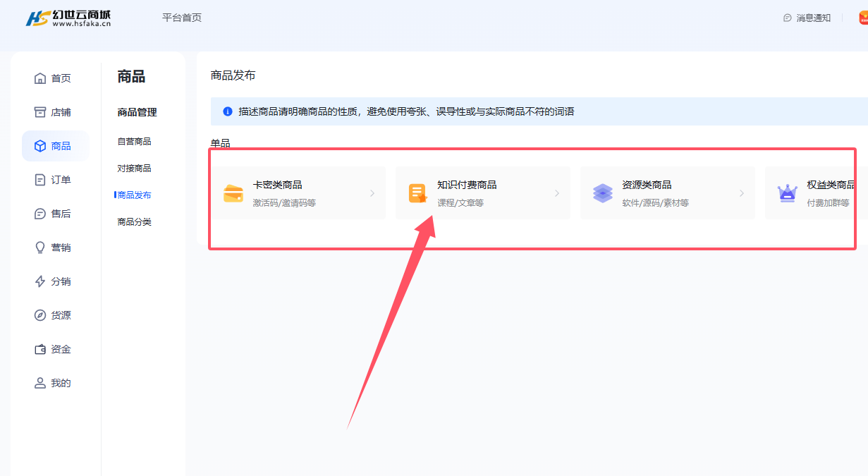Click the 知识付费商品 orange document icon
This screenshot has height=476, width=868.
(418, 193)
